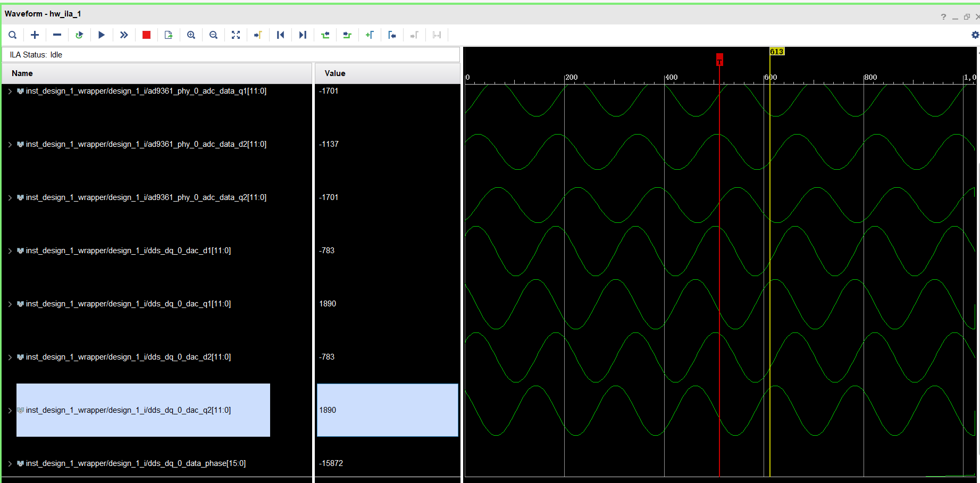The width and height of the screenshot is (980, 483).
Task: Select signal ad9361_phy_0_adc_data_d2[11:0]
Action: click(x=146, y=144)
